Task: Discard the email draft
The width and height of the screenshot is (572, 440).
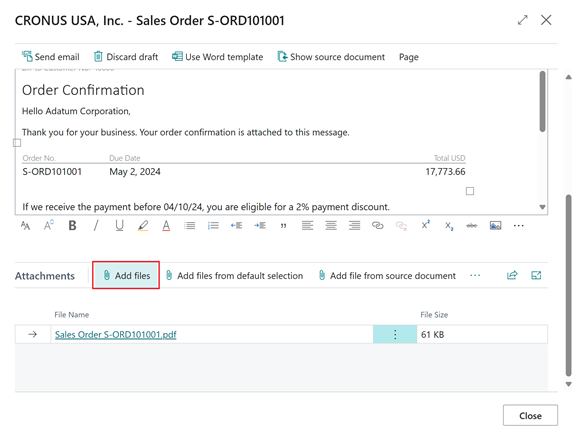Action: pos(126,57)
